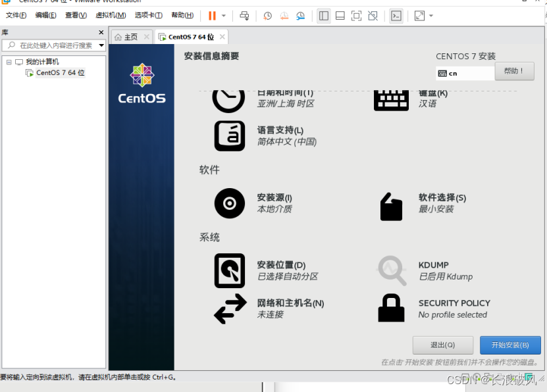
Task: Click 简体中文 (中国) language text
Action: (x=287, y=142)
